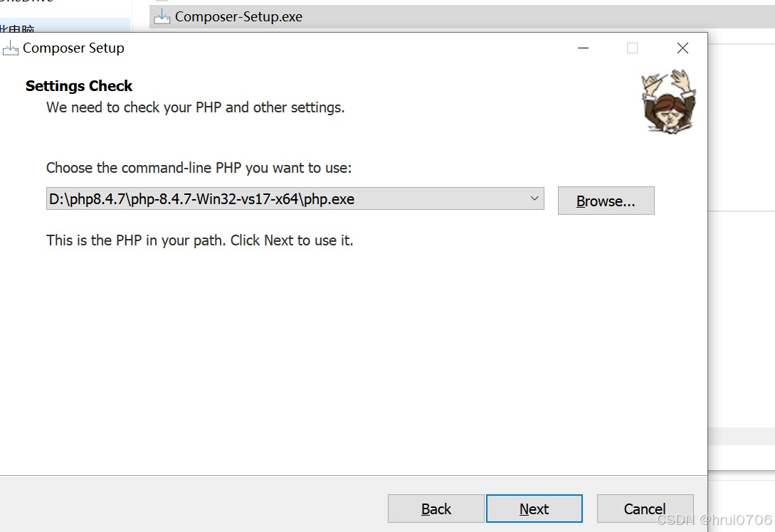The height and width of the screenshot is (532, 775).
Task: Click the CSDN @hrui0706 watermark
Action: point(715,520)
